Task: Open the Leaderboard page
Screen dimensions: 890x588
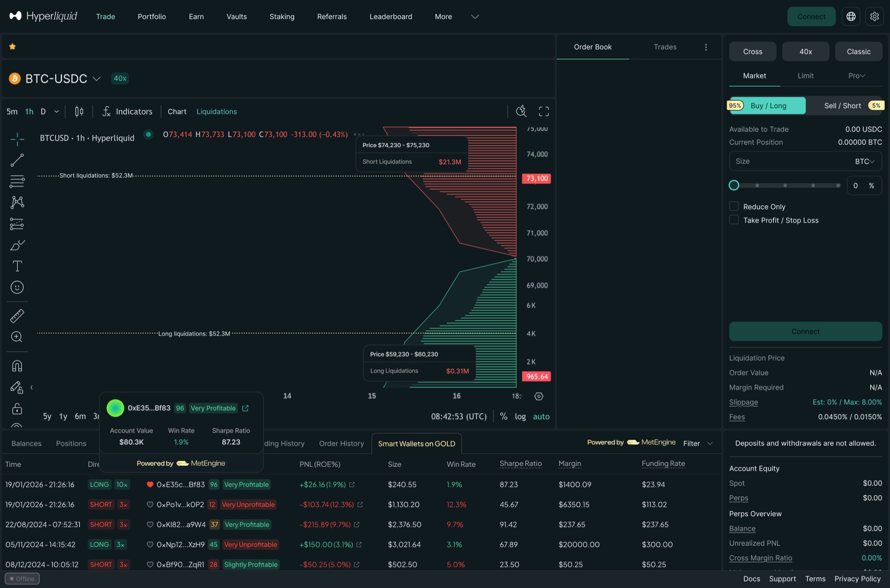Action: pyautogui.click(x=391, y=16)
